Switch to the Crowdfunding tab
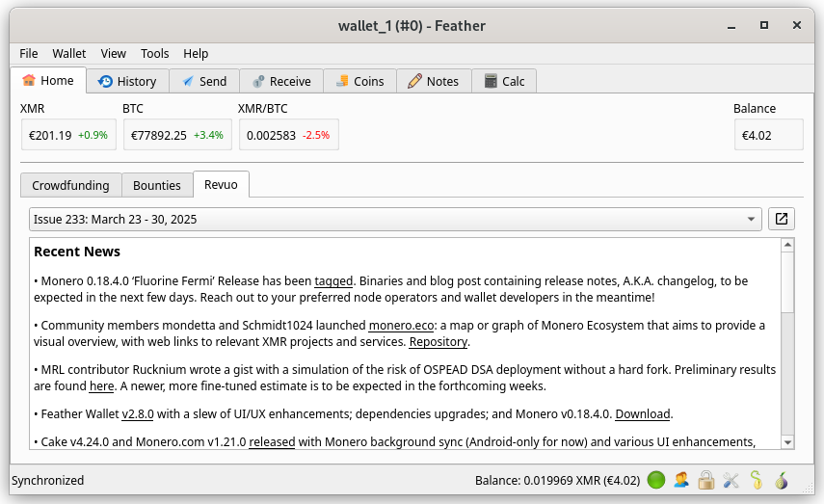This screenshot has height=504, width=824. (70, 185)
